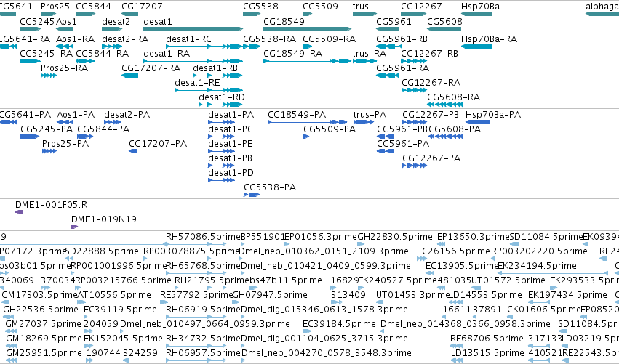Image resolution: width=619 pixels, height=364 pixels.
Task: Click the CG17207 gene name
Action: pos(142,7)
